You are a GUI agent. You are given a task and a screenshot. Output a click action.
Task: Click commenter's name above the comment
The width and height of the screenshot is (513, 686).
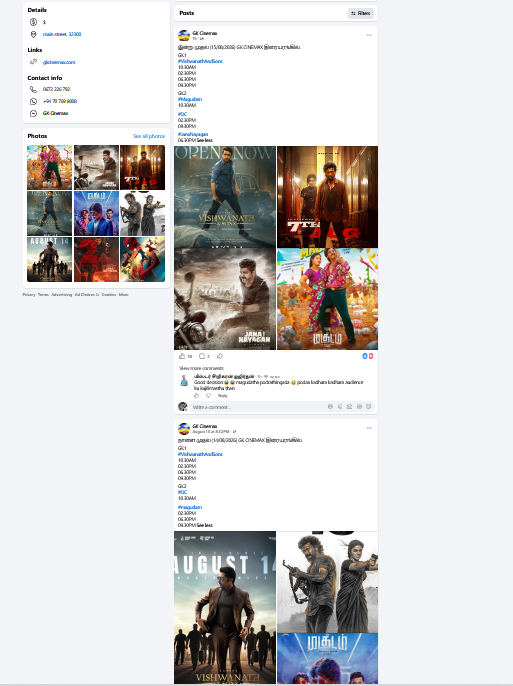(x=224, y=376)
